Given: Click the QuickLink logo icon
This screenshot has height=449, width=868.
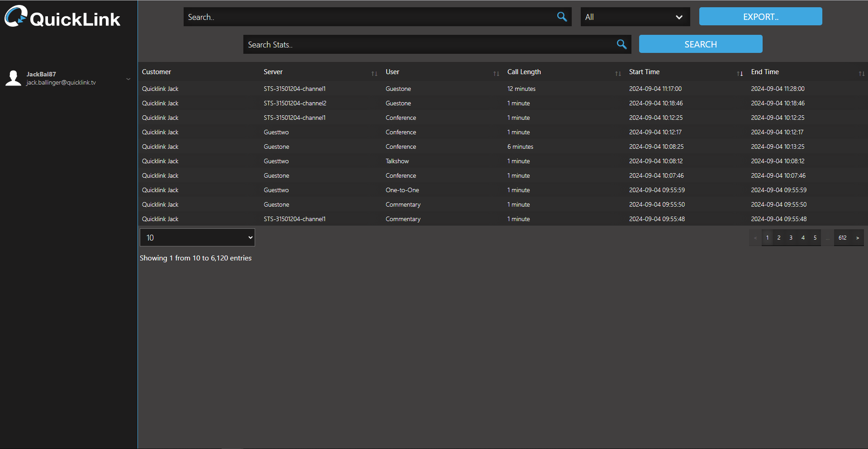Looking at the screenshot, I should pyautogui.click(x=16, y=17).
